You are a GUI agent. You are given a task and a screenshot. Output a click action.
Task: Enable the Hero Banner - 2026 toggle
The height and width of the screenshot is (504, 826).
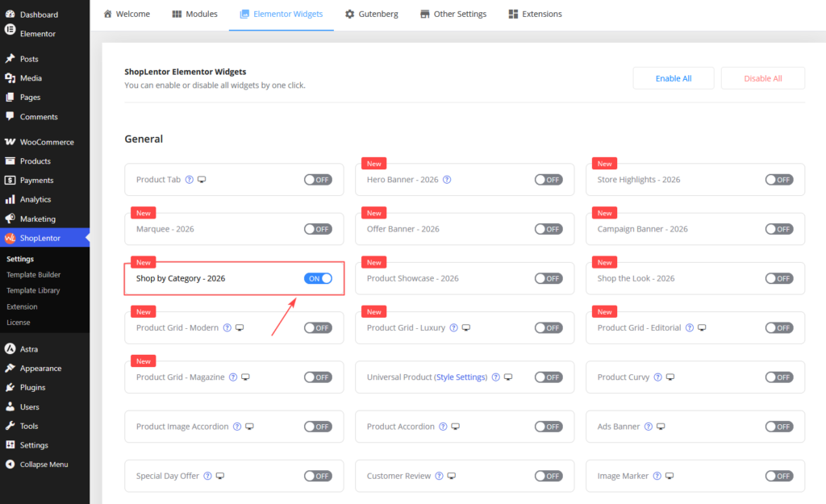tap(549, 180)
